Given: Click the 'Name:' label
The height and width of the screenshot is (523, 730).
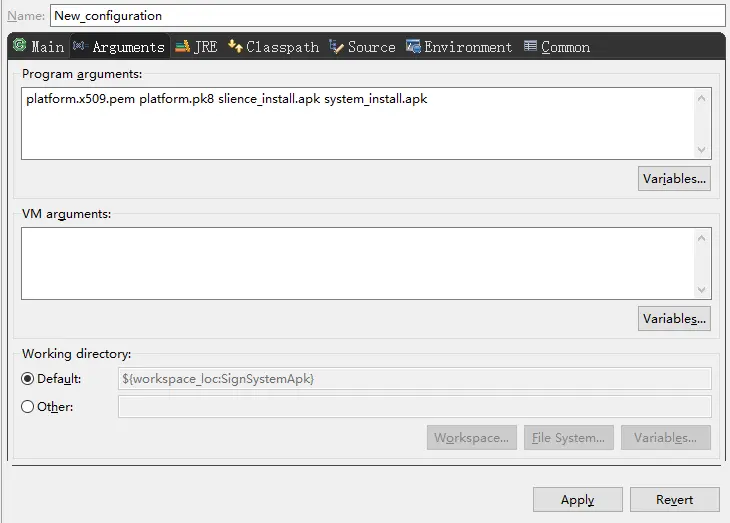Looking at the screenshot, I should pyautogui.click(x=26, y=16).
